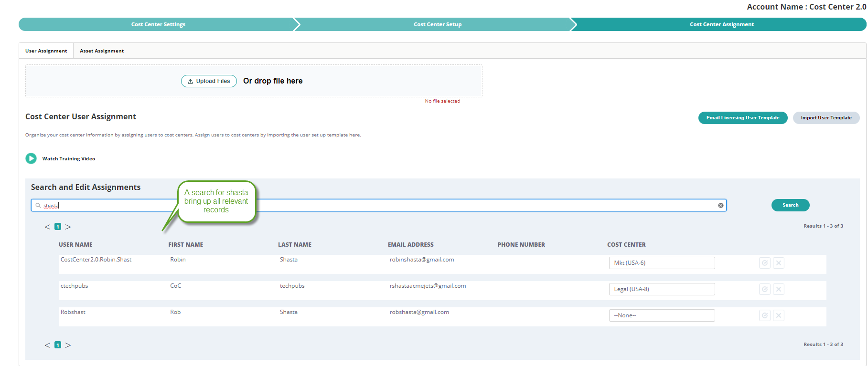Cancel edit icon for ctechpubs row
Screen dimensions: 868x366
pyautogui.click(x=779, y=289)
